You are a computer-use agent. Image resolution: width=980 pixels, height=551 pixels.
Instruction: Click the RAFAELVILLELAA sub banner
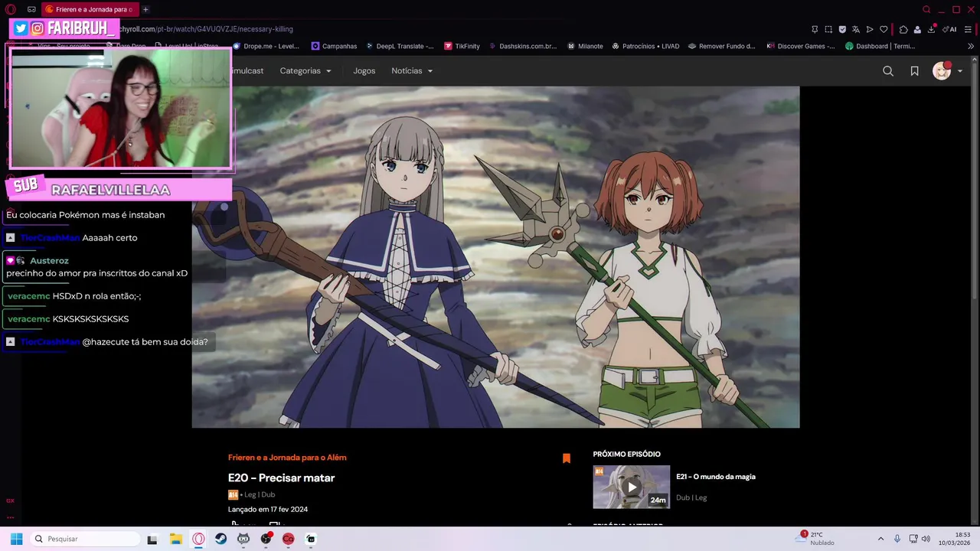(118, 188)
